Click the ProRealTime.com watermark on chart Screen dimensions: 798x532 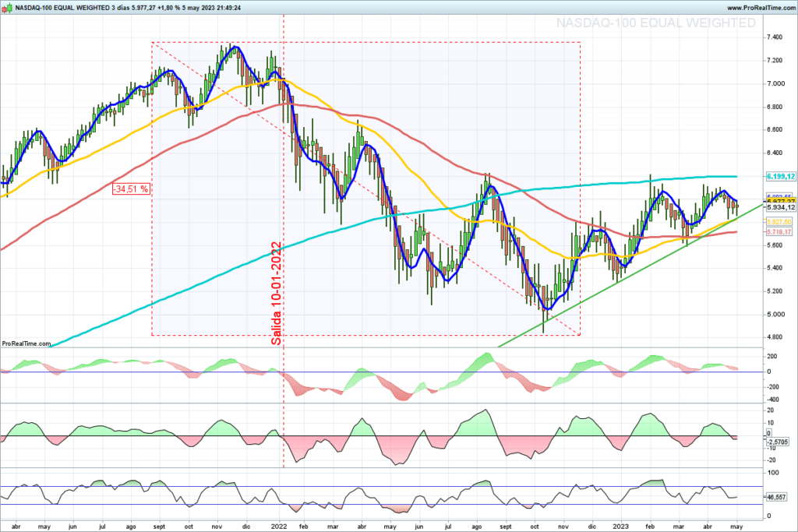26,343
